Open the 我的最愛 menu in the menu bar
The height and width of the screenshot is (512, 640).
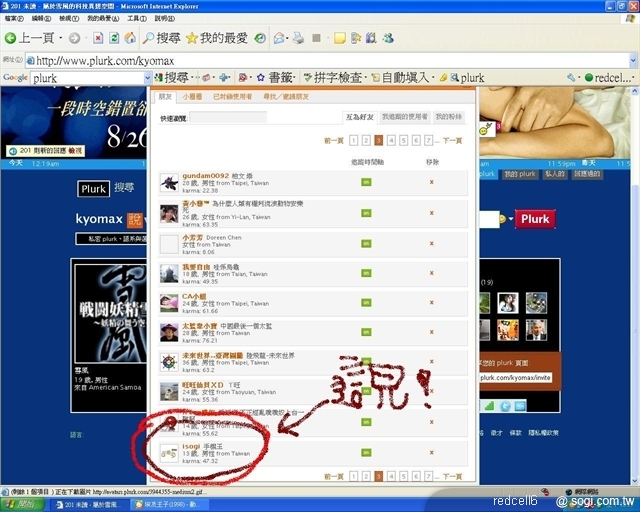click(99, 18)
